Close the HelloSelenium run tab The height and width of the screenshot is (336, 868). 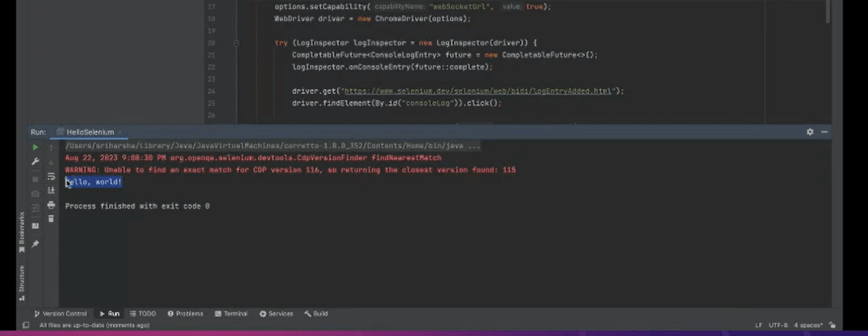pos(119,133)
